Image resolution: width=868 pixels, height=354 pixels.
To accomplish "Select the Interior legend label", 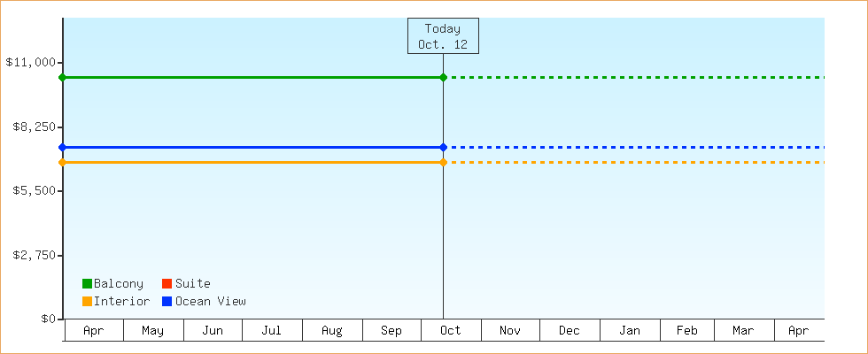I will tap(121, 302).
